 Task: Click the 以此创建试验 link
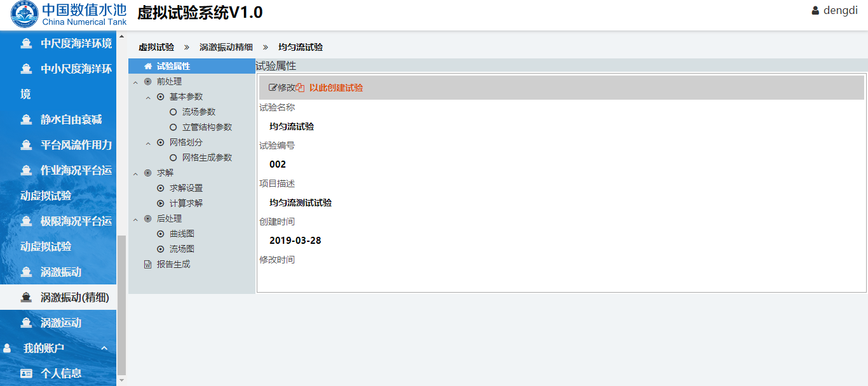(x=336, y=88)
